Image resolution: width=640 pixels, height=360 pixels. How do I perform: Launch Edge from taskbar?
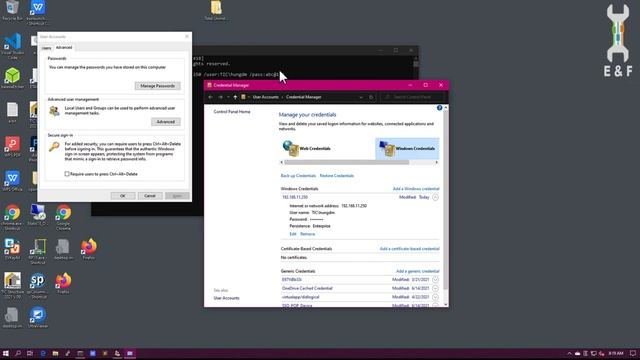coord(43,353)
